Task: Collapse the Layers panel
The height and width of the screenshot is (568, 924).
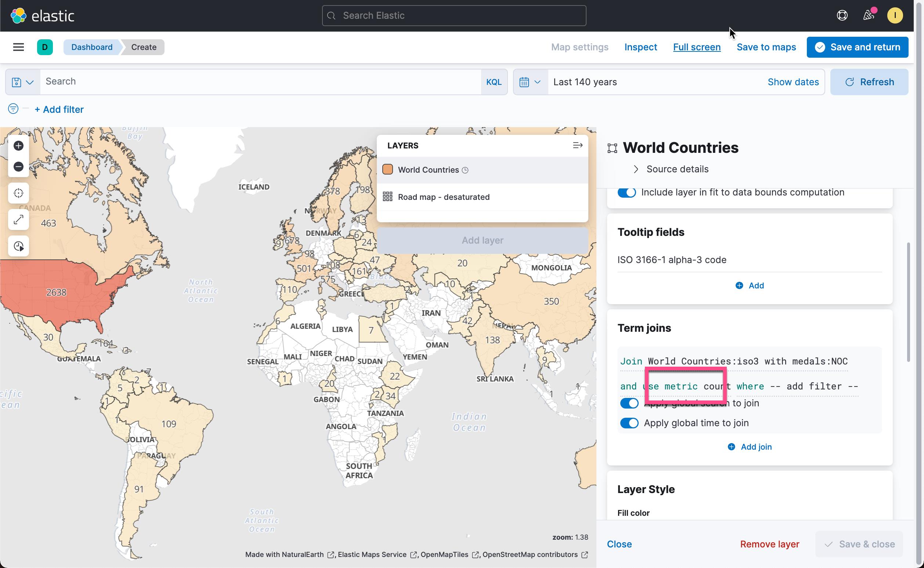Action: [577, 145]
